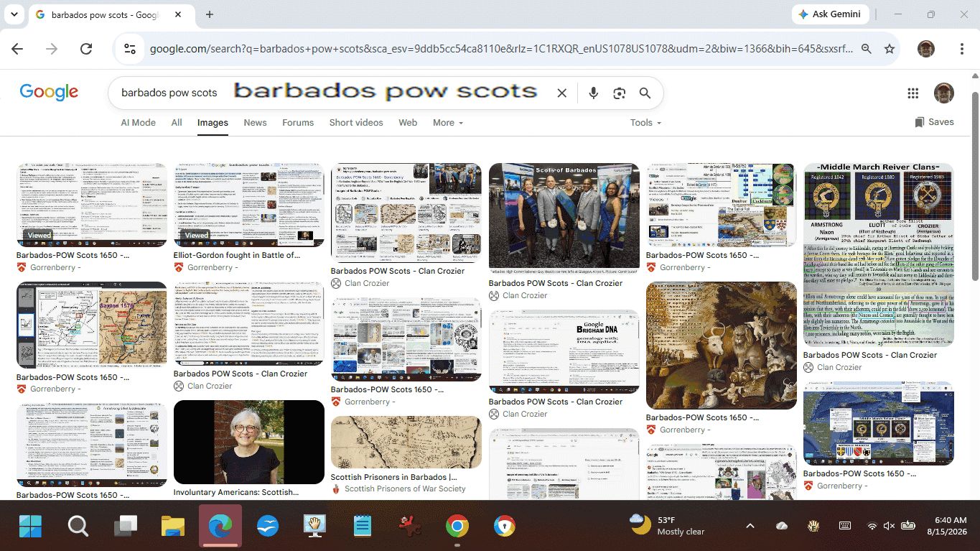Open the Scots of Barbados group photo

click(x=564, y=216)
